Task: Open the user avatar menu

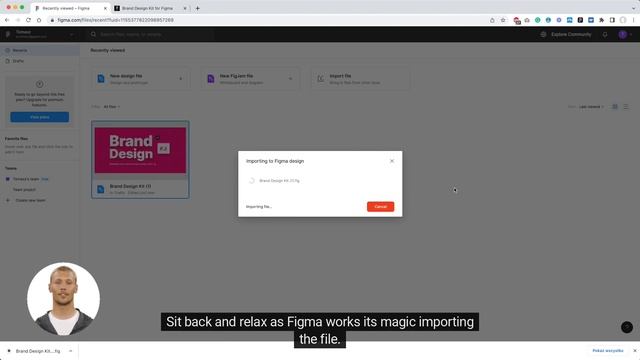Action: pos(623,34)
